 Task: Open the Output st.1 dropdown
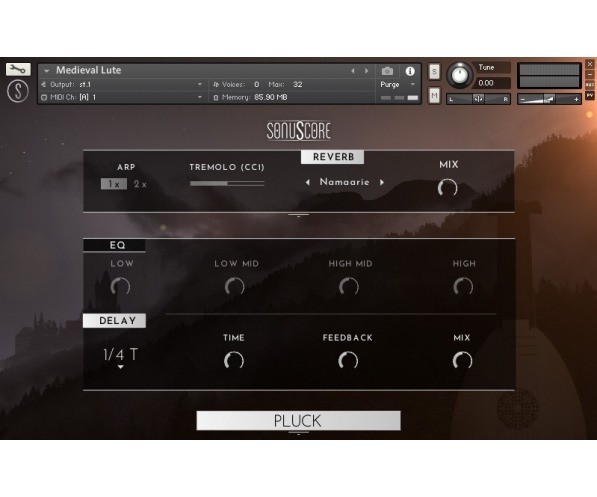pos(122,85)
